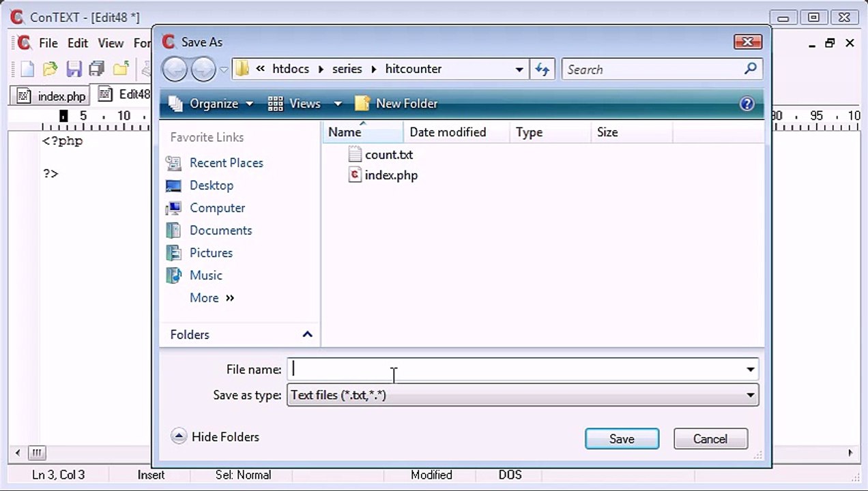The image size is (868, 491).
Task: Click the Save All icon in ConTEXT toolbar
Action: (97, 69)
